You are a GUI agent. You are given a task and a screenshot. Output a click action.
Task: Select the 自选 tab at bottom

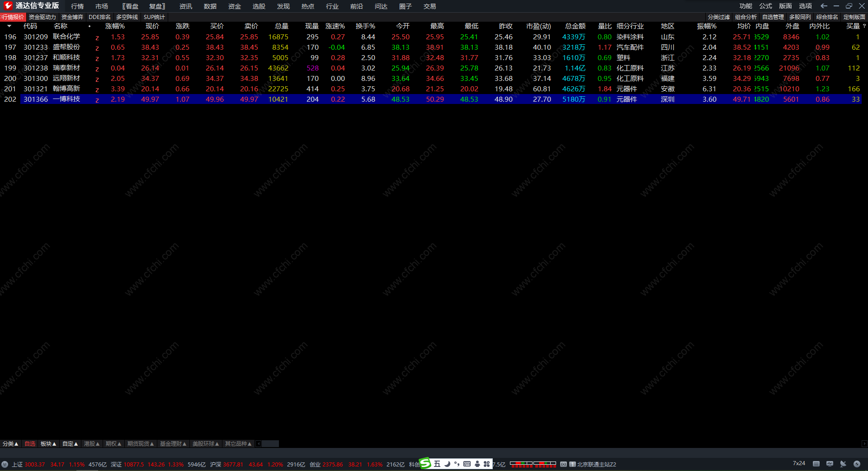pos(30,444)
